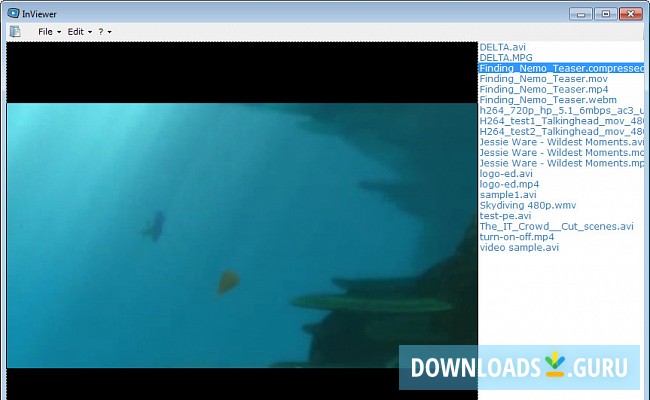This screenshot has width=650, height=400.
Task: Select test-pe.avi in the list
Action: click(505, 216)
